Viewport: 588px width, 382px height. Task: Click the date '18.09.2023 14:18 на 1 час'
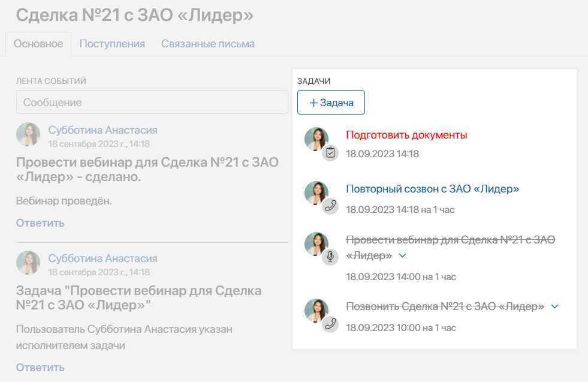click(400, 210)
